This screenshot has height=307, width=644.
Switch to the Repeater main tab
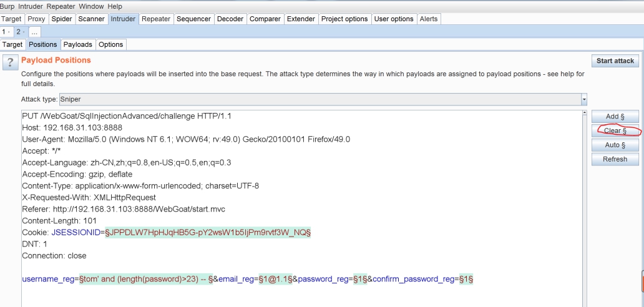156,19
